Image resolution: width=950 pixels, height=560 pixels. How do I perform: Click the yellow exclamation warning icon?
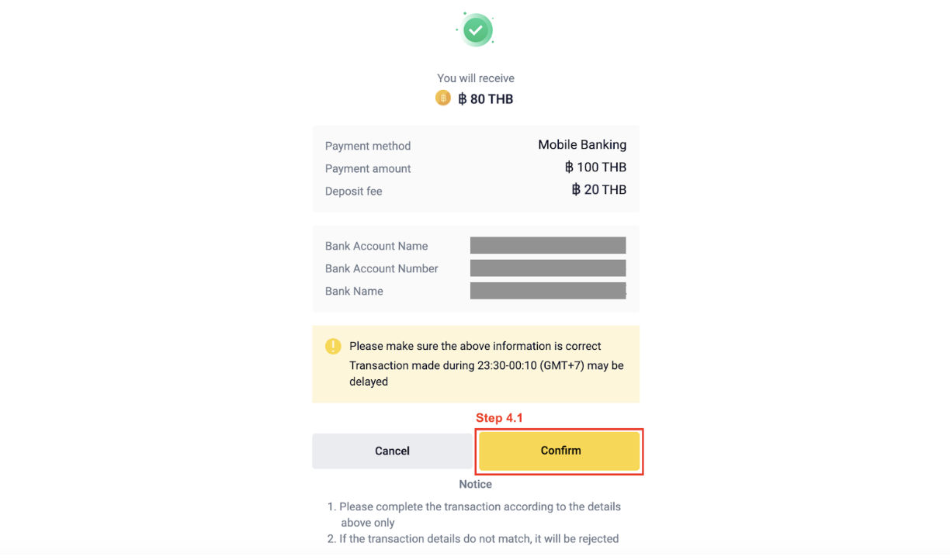coord(333,346)
